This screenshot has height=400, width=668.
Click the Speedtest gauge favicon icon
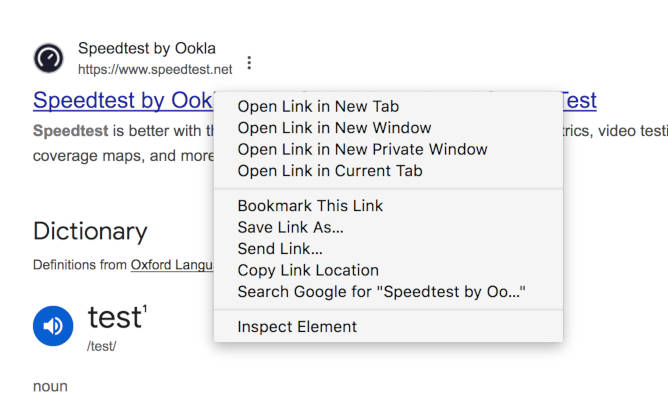tap(49, 58)
